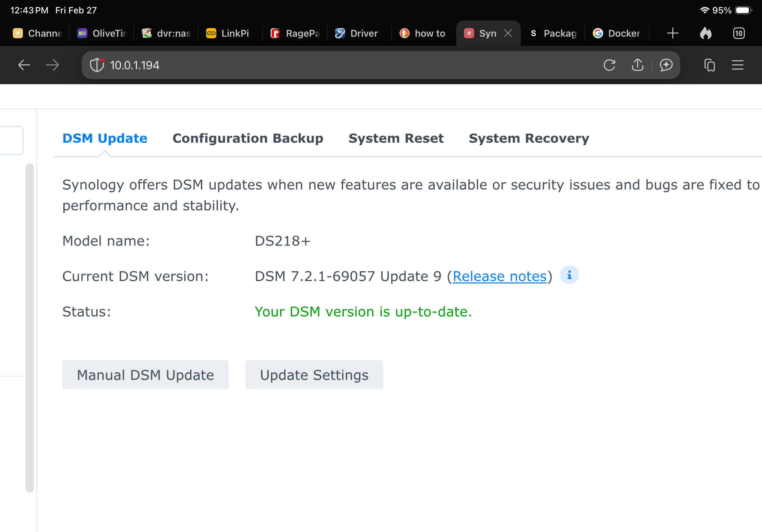Tap the browser forward arrow
The width and height of the screenshot is (762, 532).
pos(52,65)
